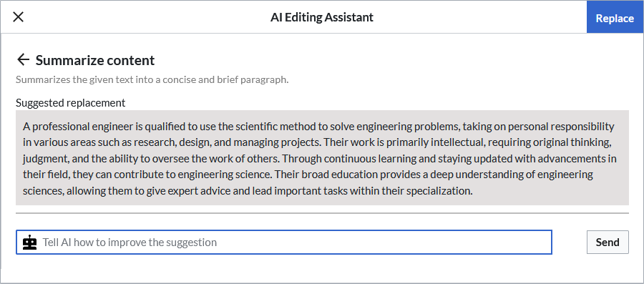Screen dimensions: 644x284
Task: Click inside the gray suggested replacement box
Action: pos(322,157)
